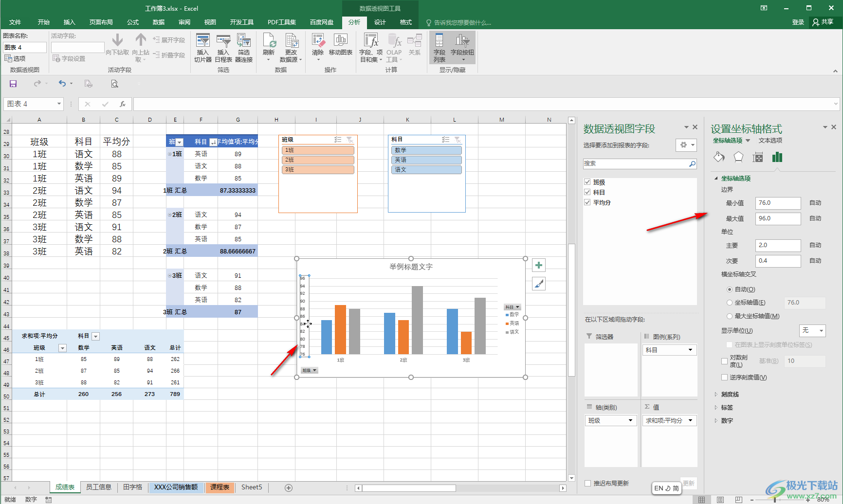Select 1班 in the 班级 slicer

[x=318, y=150]
